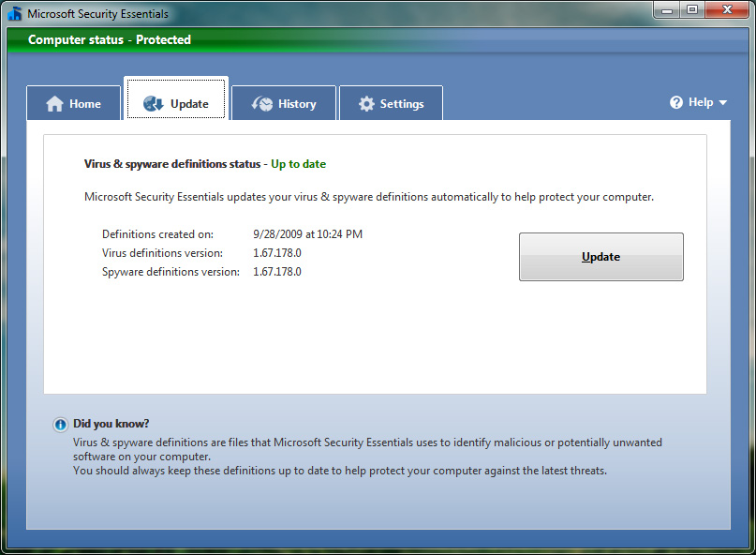The width and height of the screenshot is (756, 555).
Task: Click the 'Did you know?' heading
Action: [x=111, y=424]
